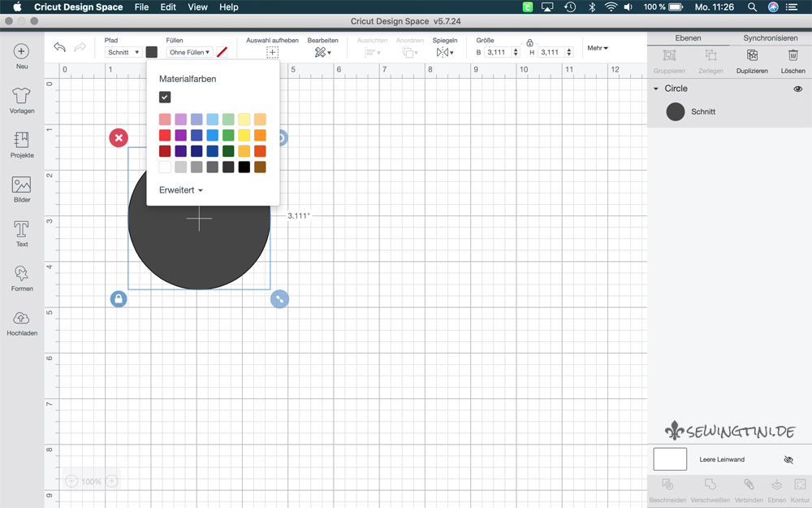
Task: Click the zoom out minus button
Action: (71, 481)
